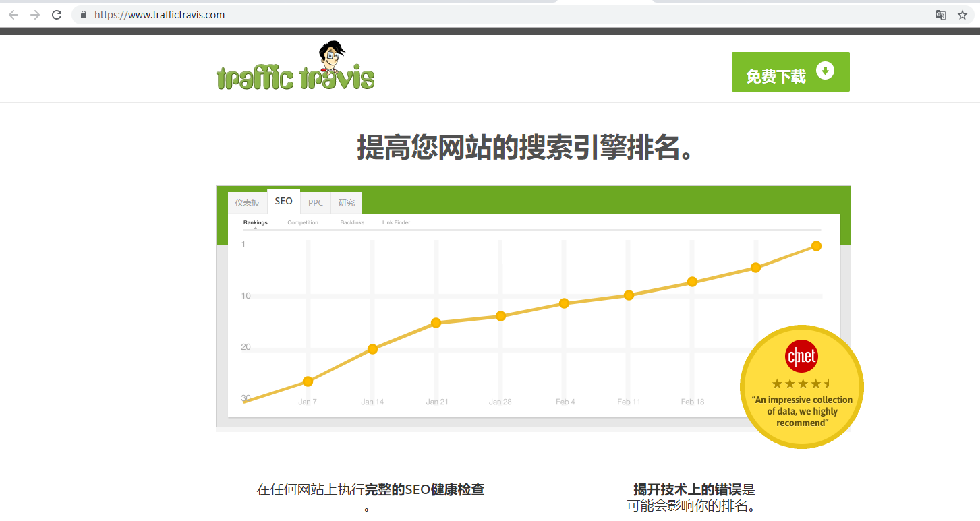Open the Link Finder sub-tab
This screenshot has height=521, width=980.
396,222
